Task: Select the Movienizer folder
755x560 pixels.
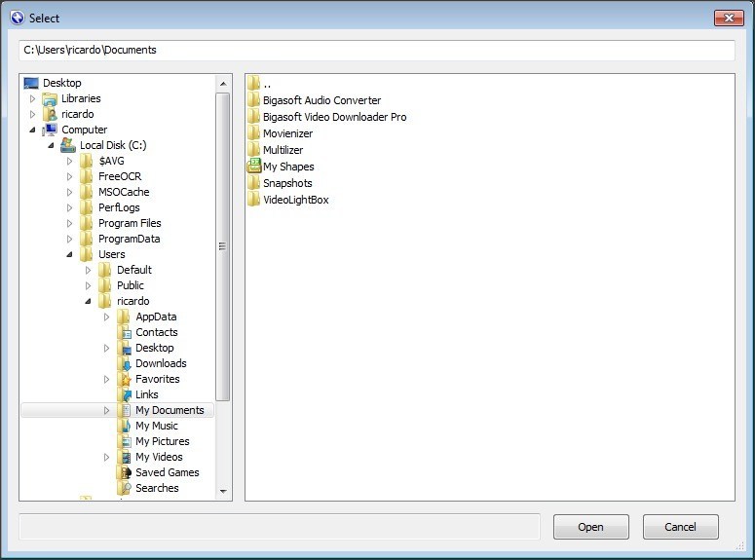Action: coord(287,133)
